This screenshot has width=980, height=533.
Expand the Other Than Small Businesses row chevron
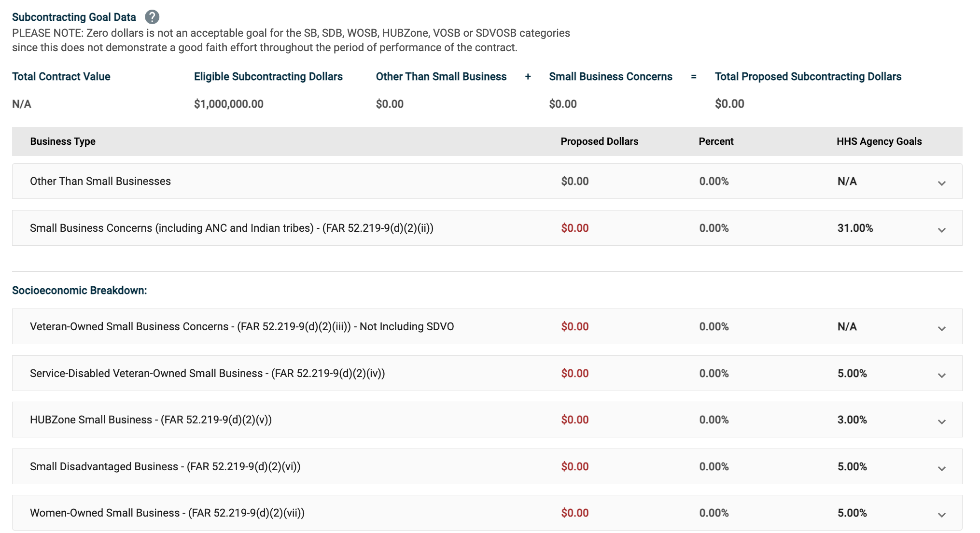tap(941, 183)
